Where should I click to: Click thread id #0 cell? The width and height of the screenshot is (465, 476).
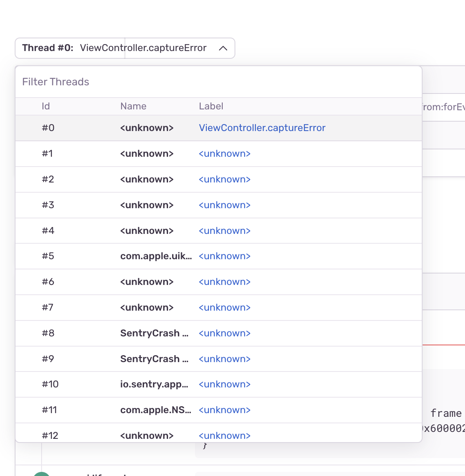point(48,128)
